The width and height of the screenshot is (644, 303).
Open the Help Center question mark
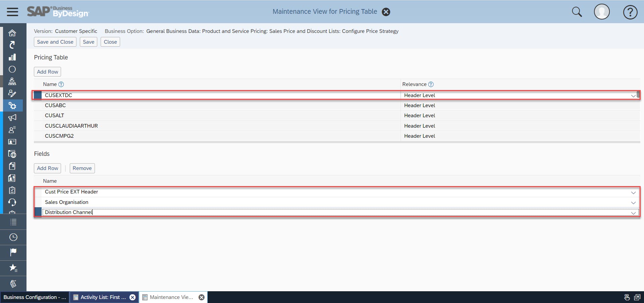point(630,12)
